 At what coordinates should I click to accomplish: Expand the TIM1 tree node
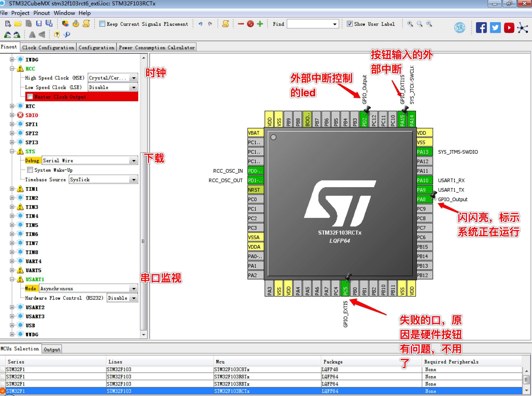click(12, 189)
